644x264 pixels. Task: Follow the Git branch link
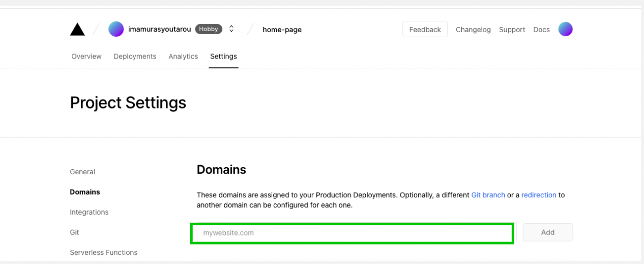point(488,195)
